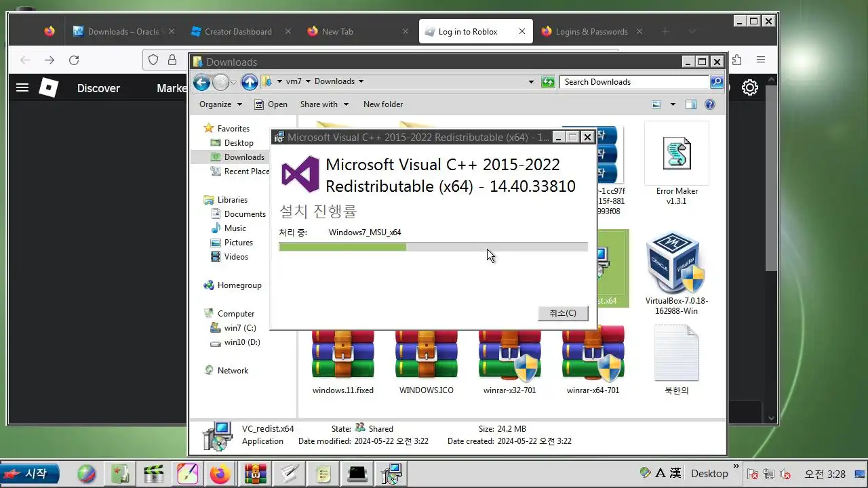
Task: Click New folder button
Action: point(383,104)
